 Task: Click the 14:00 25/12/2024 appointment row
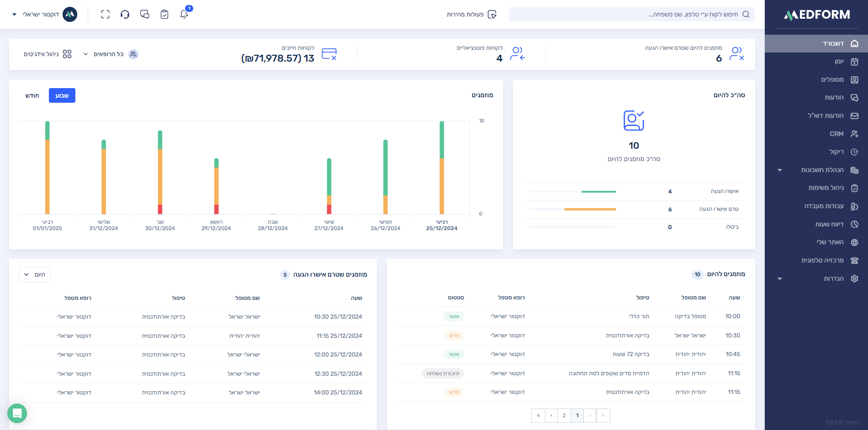tap(193, 393)
